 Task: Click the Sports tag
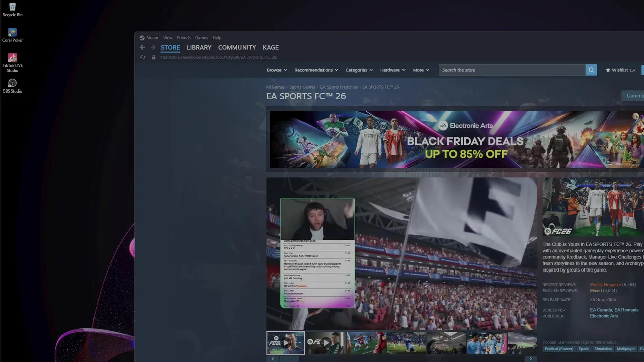(x=584, y=349)
